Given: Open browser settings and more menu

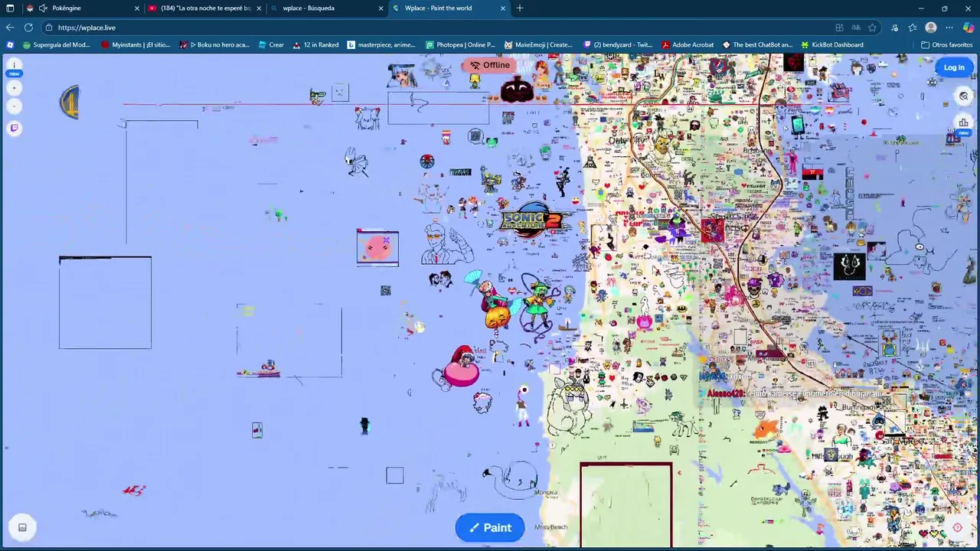Looking at the screenshot, I should [x=949, y=28].
